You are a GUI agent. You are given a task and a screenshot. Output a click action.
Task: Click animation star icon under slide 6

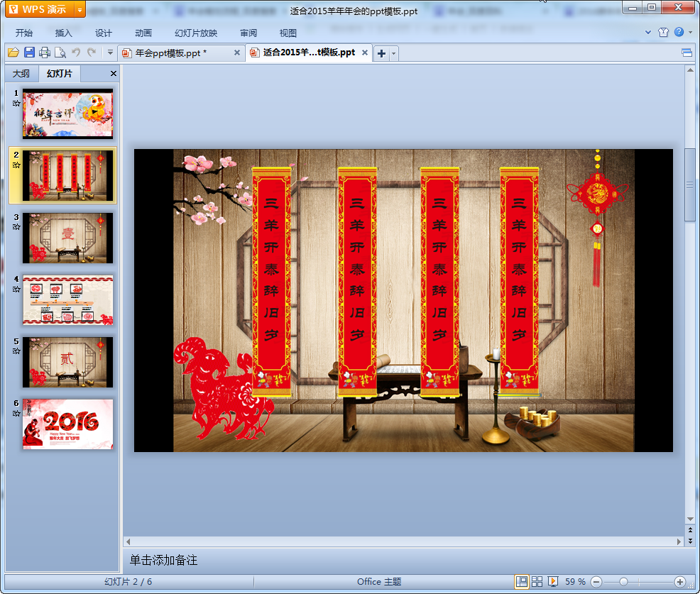pos(16,413)
